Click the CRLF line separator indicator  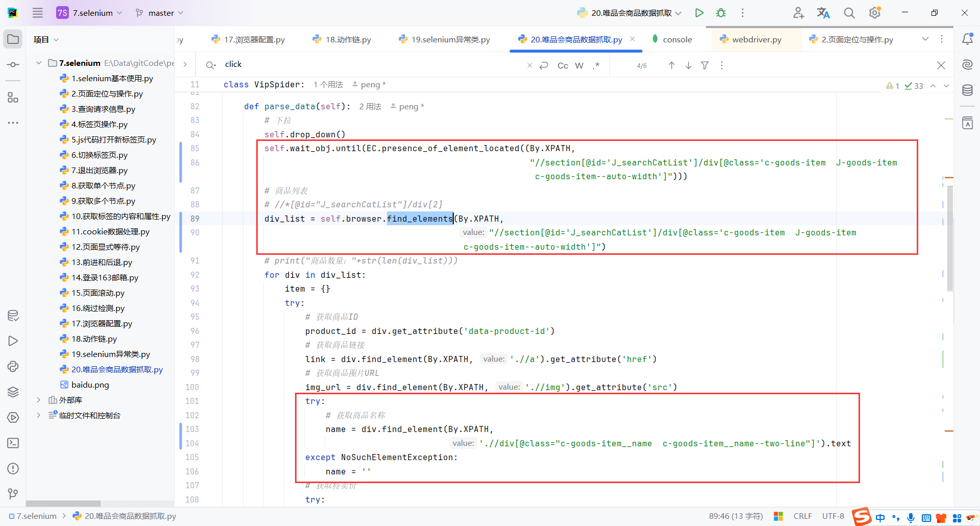click(x=802, y=516)
